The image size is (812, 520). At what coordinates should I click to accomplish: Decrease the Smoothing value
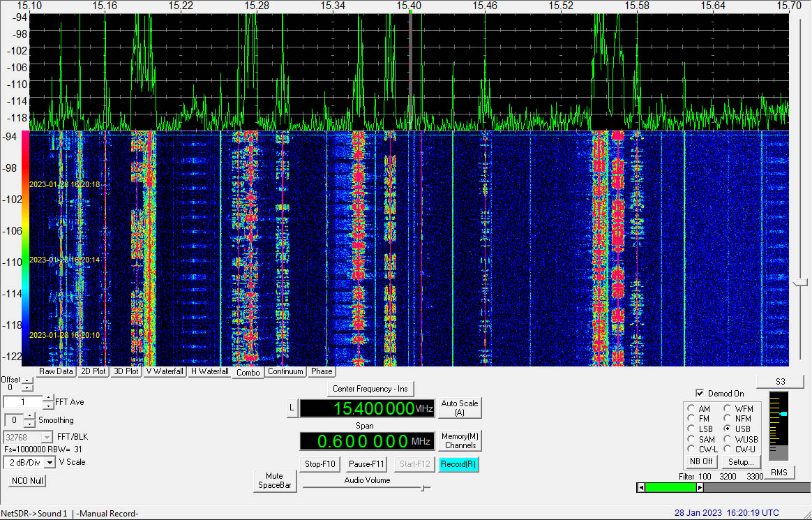coord(29,423)
